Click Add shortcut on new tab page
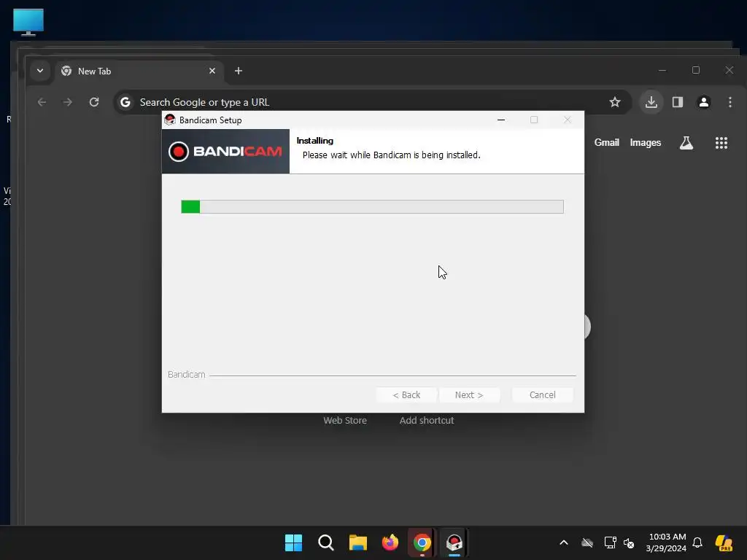Image resolution: width=747 pixels, height=560 pixels. (x=426, y=421)
